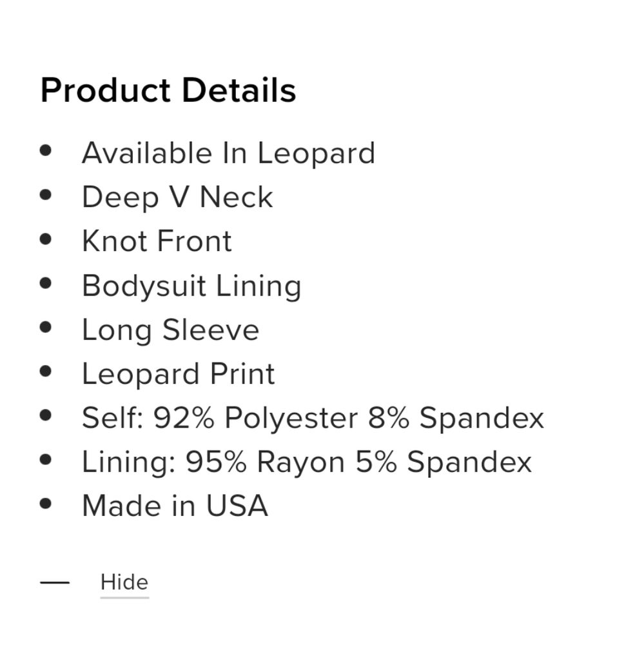This screenshot has height=645, width=644.
Task: Click the Hide link
Action: pos(124,582)
